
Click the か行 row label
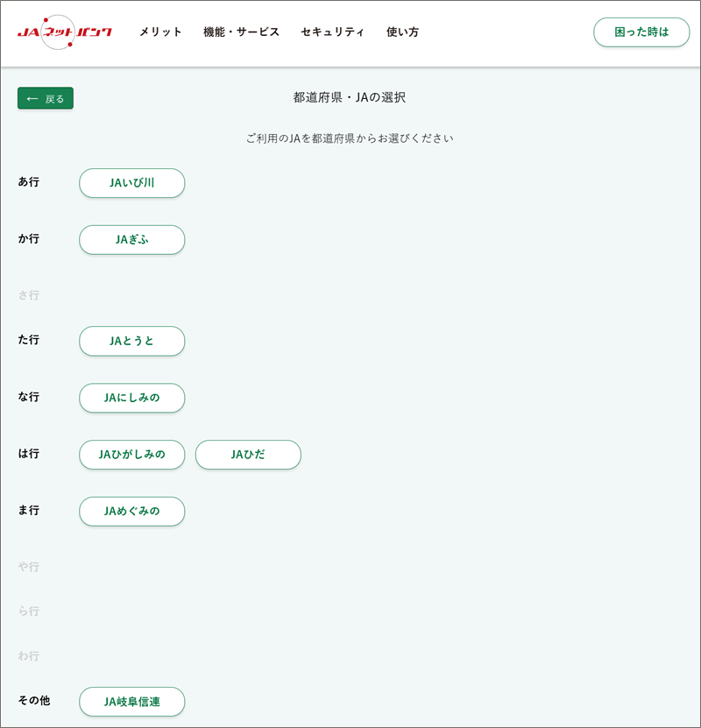coord(29,238)
